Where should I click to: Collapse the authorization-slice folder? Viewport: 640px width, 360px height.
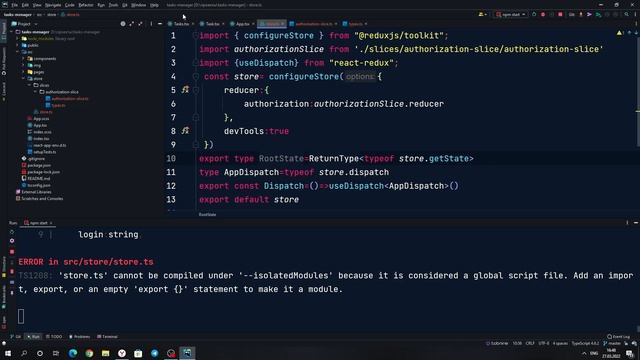click(35, 92)
